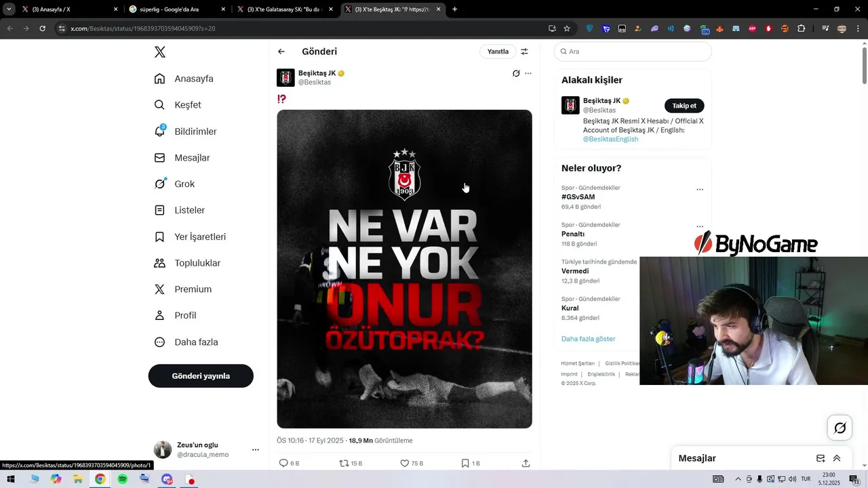Screen dimensions: 868x488
Task: Open Daha fazla menu
Action: (186, 342)
